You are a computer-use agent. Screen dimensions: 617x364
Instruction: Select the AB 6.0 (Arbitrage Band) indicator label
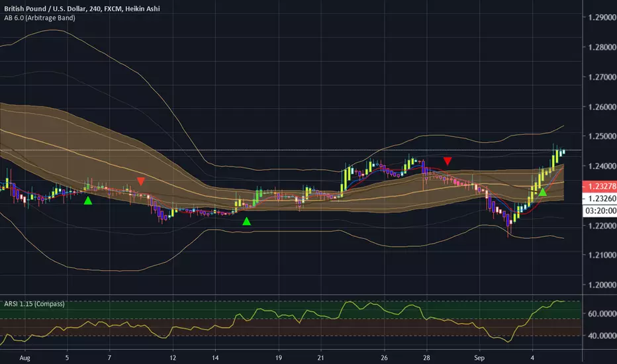[40, 18]
